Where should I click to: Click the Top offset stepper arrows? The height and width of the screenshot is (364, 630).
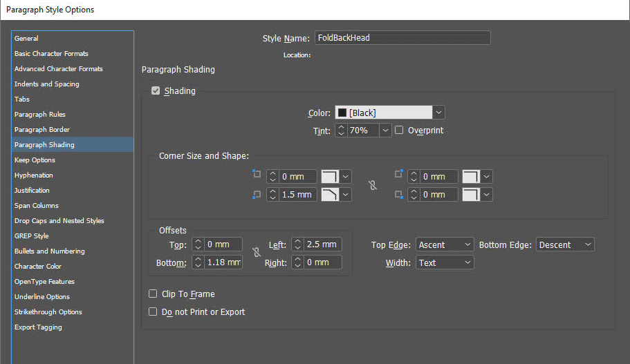(198, 245)
